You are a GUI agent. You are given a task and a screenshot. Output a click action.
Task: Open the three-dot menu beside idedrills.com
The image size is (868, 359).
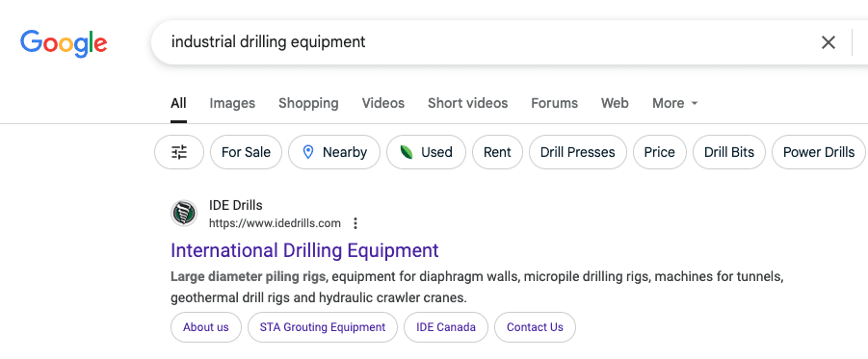point(355,223)
